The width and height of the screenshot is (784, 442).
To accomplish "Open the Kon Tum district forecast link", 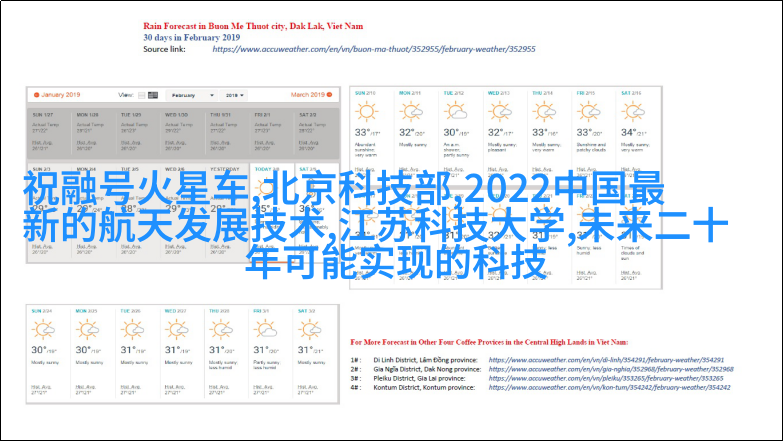I will tap(610, 388).
